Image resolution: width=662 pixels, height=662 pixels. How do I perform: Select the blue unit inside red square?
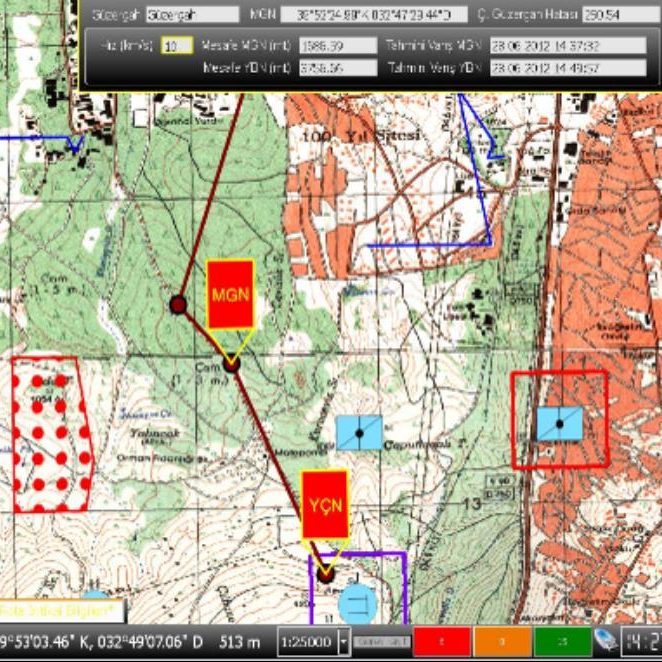(560, 423)
